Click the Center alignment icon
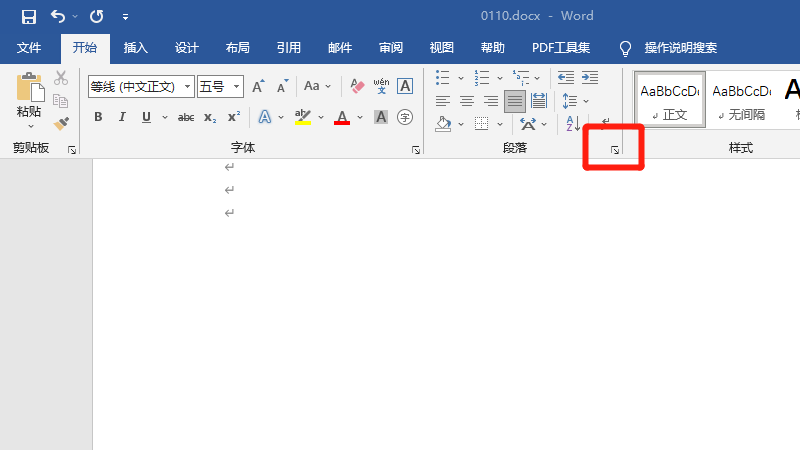 466,101
